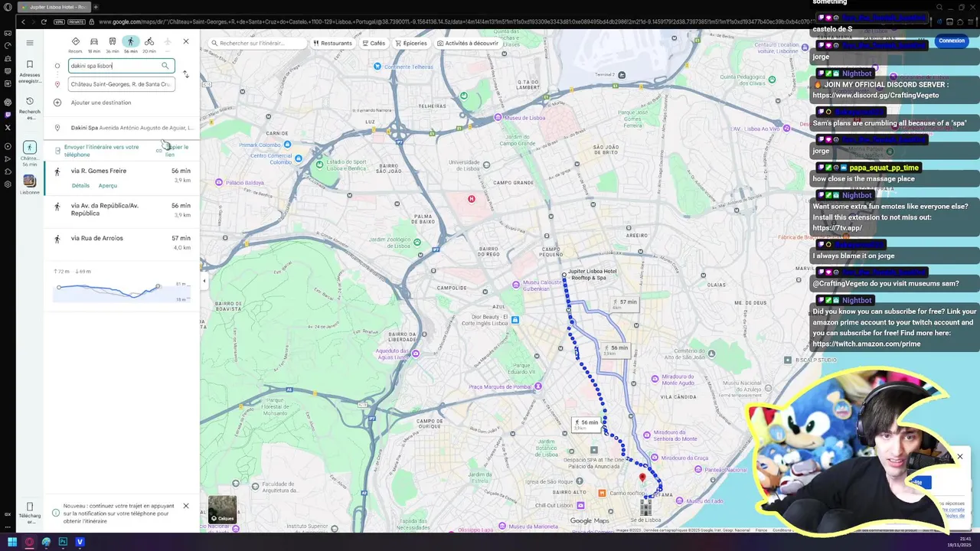Click the 7tv.app link in chat
The width and height of the screenshot is (980, 551).
(x=838, y=228)
